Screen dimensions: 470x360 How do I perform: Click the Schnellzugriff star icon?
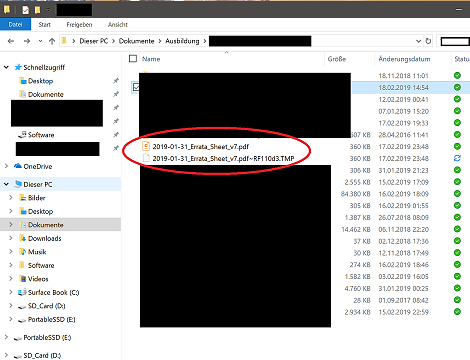[18, 67]
